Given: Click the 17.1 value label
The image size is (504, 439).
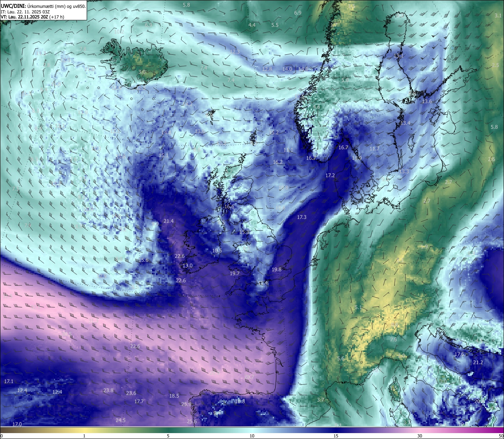Looking at the screenshot, I should tap(9, 382).
